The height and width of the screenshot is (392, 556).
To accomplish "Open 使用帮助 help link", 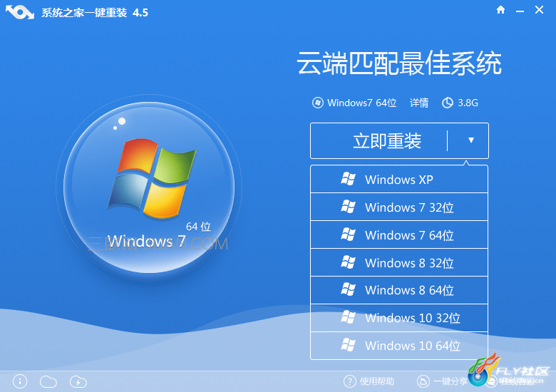I will pyautogui.click(x=377, y=381).
